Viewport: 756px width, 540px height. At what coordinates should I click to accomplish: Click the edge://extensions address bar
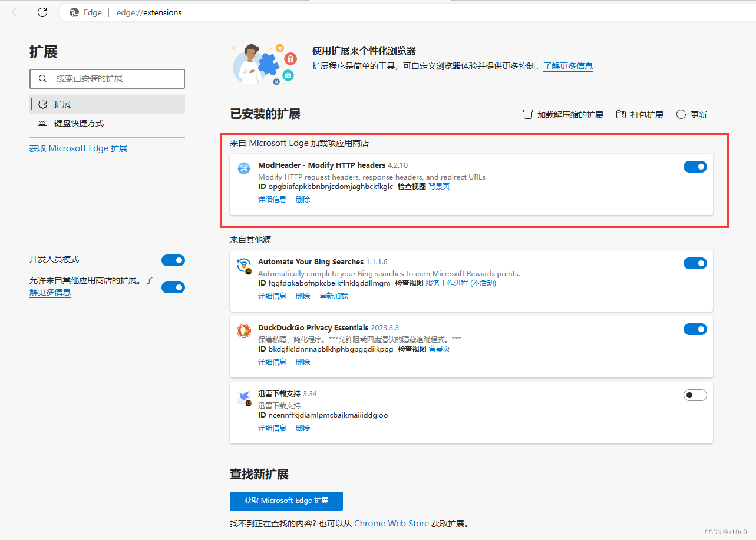pos(407,12)
